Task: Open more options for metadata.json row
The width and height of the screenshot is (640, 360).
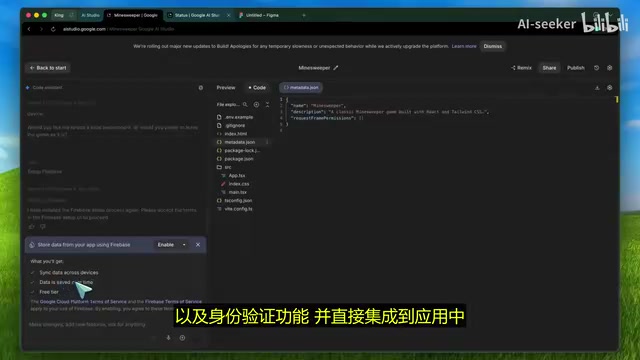Action: (267, 142)
